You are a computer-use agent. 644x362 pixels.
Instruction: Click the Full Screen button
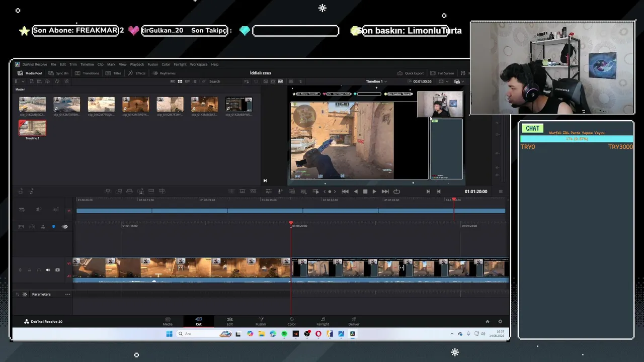pos(442,73)
